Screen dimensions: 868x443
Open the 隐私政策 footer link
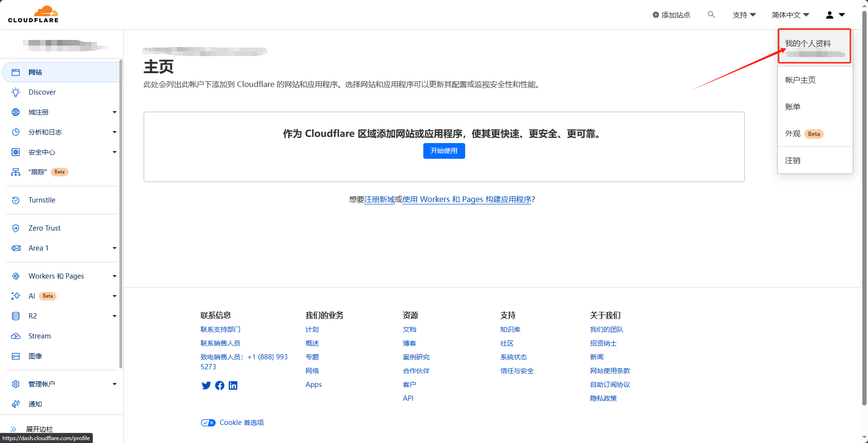coord(604,398)
